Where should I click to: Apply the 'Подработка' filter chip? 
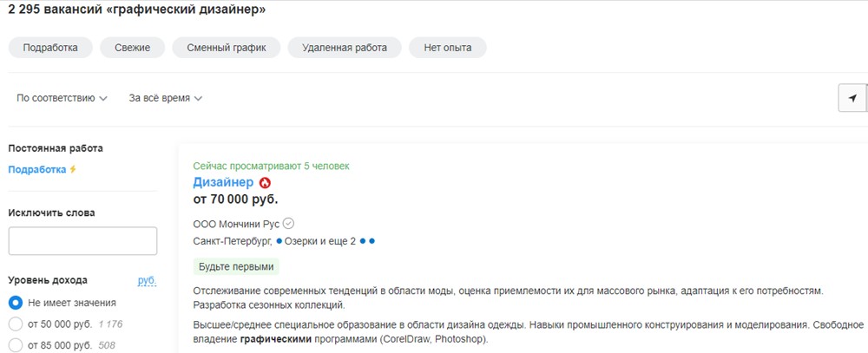pyautogui.click(x=50, y=47)
